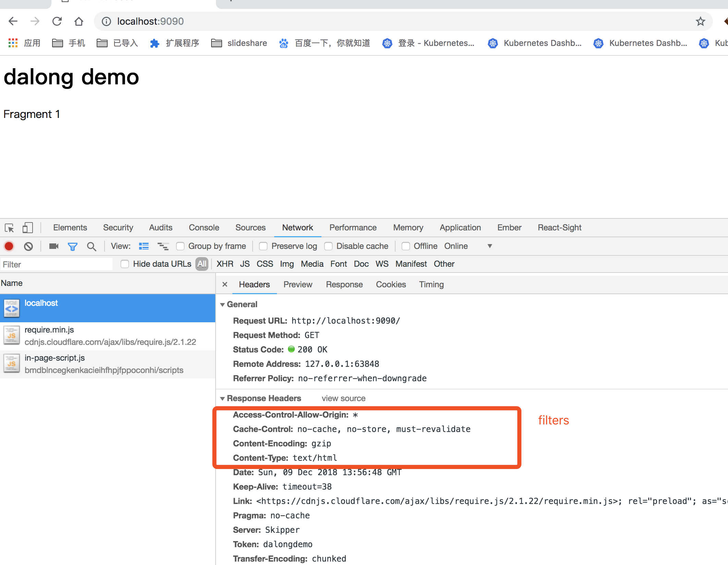Click the record network log button

pyautogui.click(x=9, y=246)
